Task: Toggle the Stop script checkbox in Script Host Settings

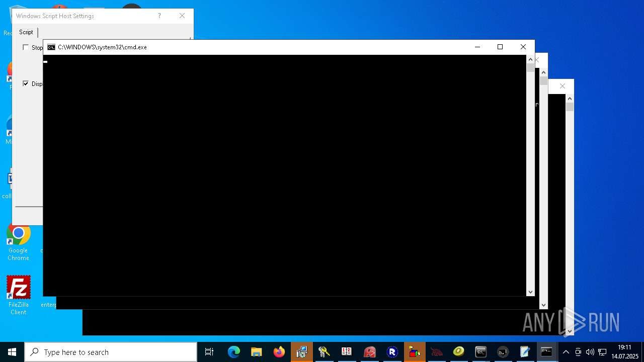Action: pos(26,47)
